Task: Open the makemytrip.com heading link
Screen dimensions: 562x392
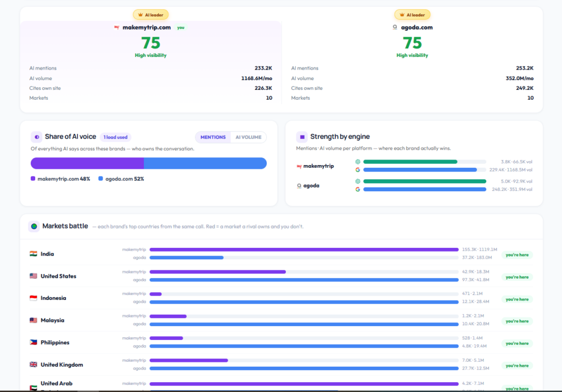Action: point(147,27)
